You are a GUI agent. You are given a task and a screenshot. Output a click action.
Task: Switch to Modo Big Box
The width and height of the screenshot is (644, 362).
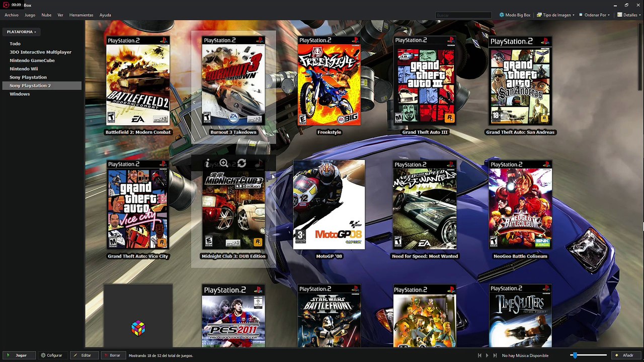click(515, 15)
